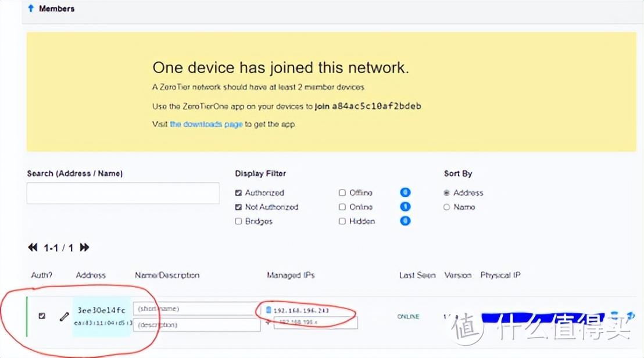Screen dimensions: 644x358
Task: Open the downloads page link
Action: 206,124
